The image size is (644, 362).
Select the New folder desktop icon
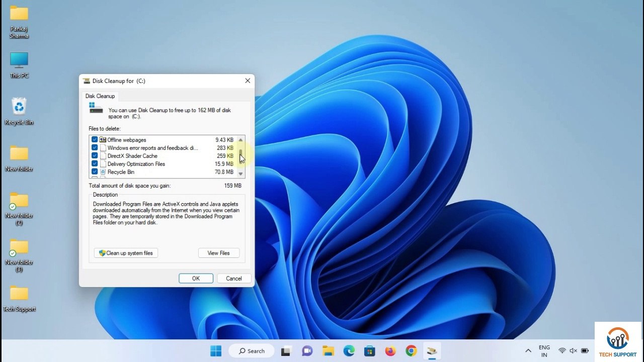(x=19, y=158)
